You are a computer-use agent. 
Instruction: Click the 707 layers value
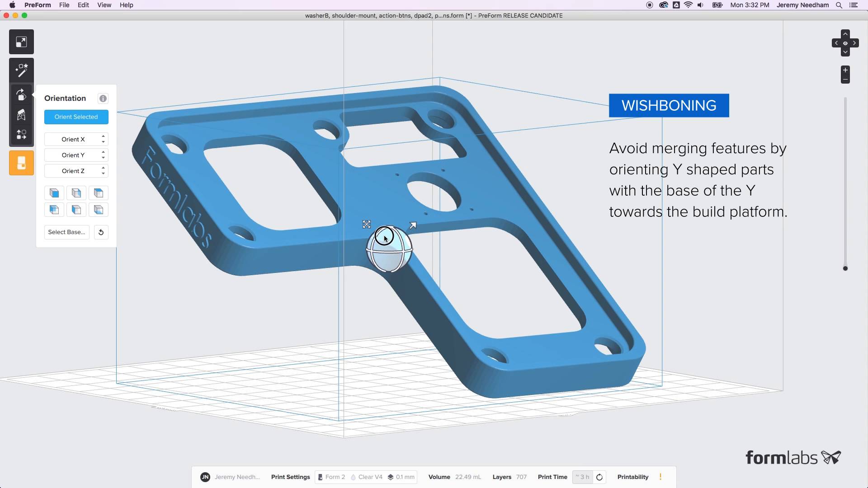(521, 477)
